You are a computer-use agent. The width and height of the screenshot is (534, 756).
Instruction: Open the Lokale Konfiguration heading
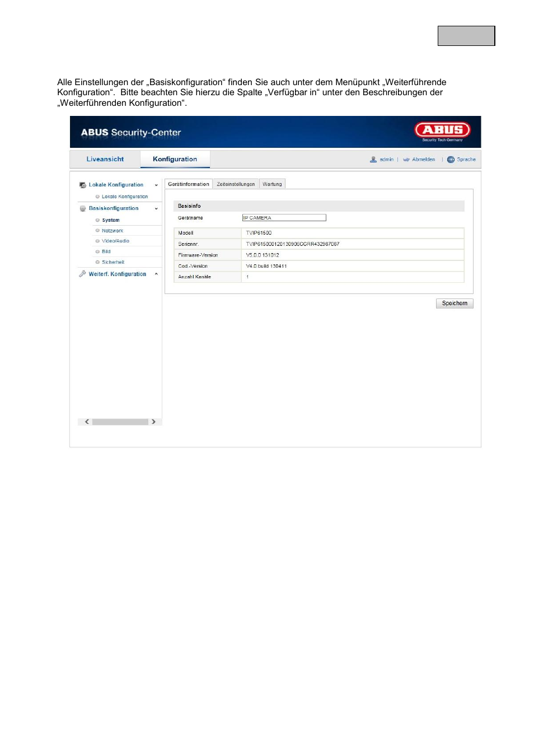point(116,185)
